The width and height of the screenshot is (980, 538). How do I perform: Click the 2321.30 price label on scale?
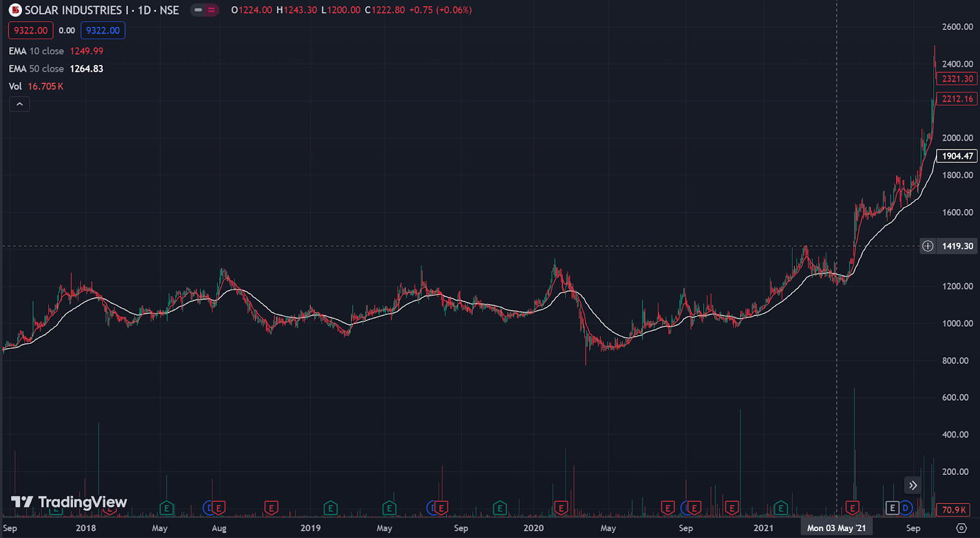click(x=957, y=78)
